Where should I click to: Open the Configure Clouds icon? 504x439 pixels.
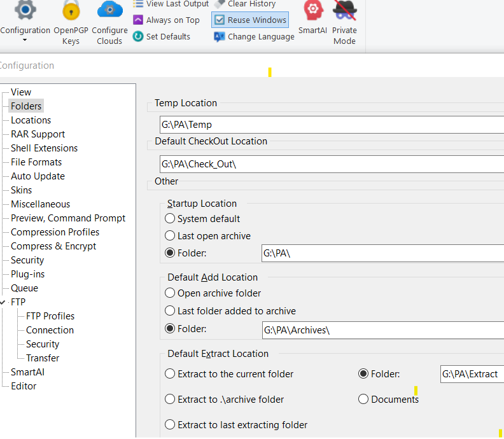click(x=109, y=10)
